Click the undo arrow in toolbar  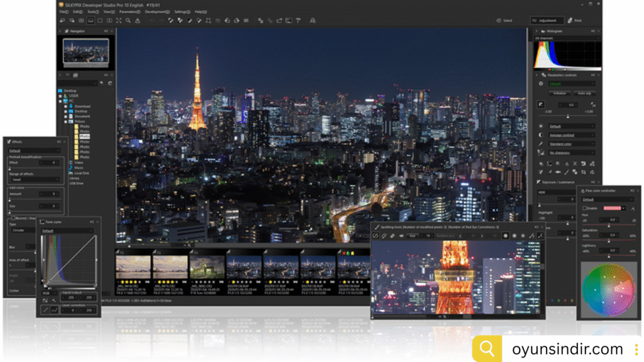click(152, 21)
